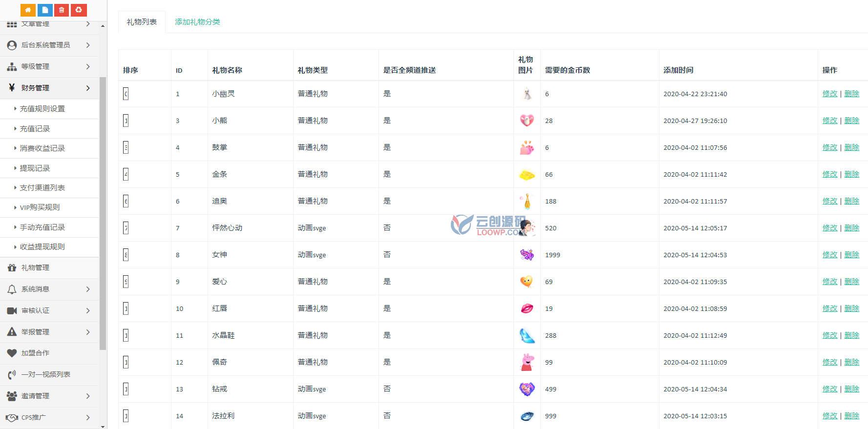The image size is (868, 429).
Task: Open the 女神 gift image
Action: [527, 254]
